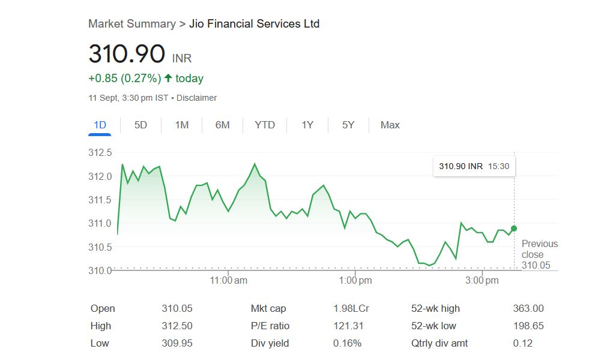Open the 1M time range tab
The image size is (589, 364).
tap(181, 125)
